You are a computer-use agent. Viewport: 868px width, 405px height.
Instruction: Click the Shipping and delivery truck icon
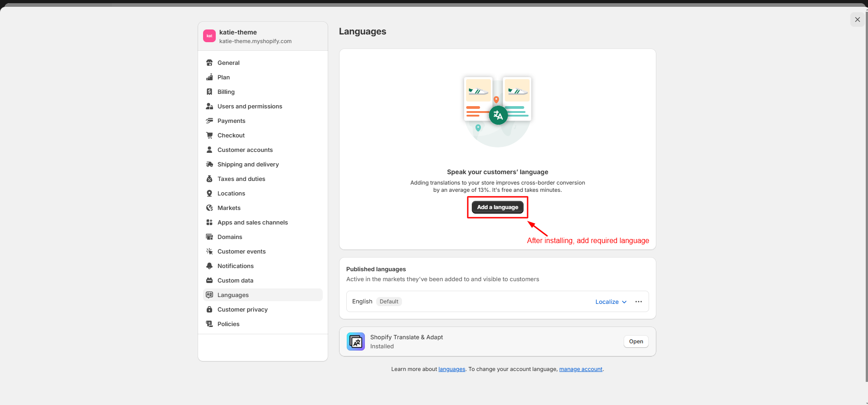click(x=209, y=164)
